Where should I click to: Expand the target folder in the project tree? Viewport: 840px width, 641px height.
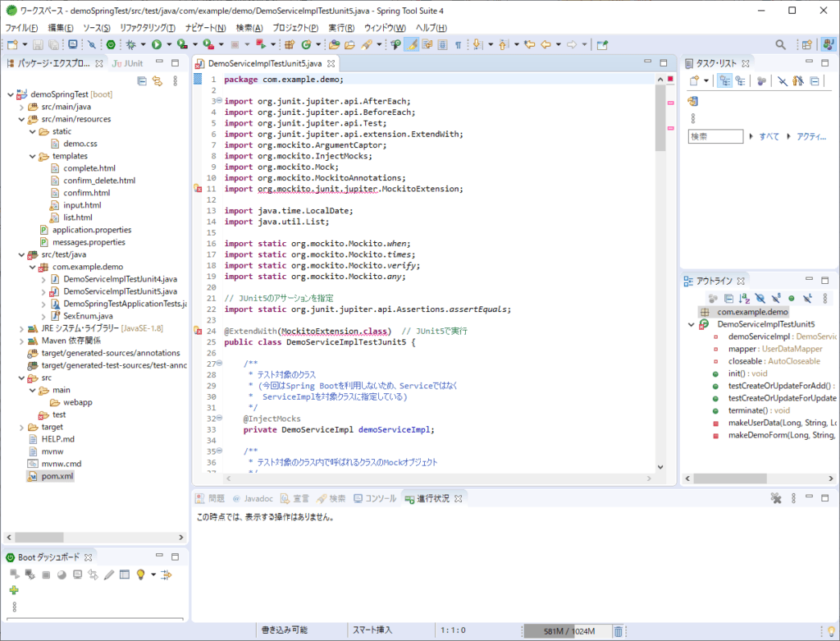[21, 427]
